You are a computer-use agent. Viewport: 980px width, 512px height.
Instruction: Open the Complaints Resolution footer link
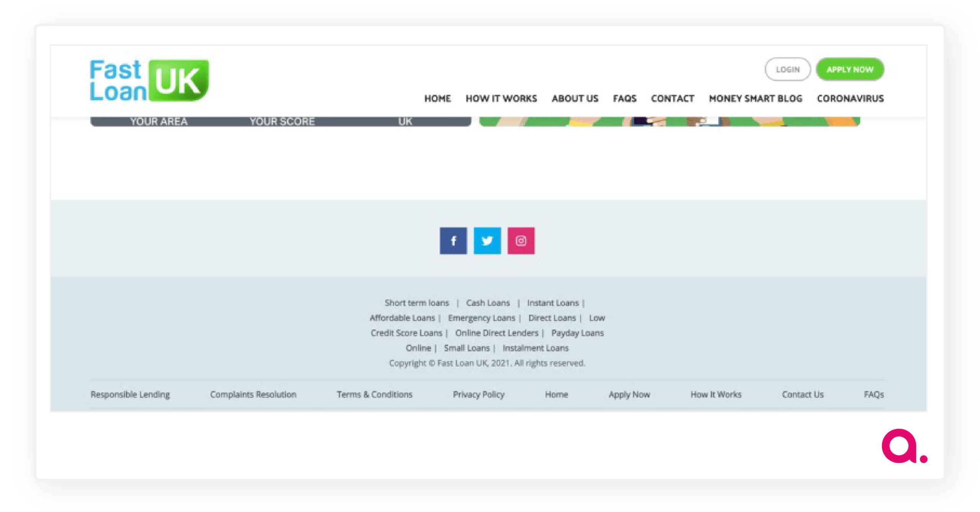tap(253, 394)
